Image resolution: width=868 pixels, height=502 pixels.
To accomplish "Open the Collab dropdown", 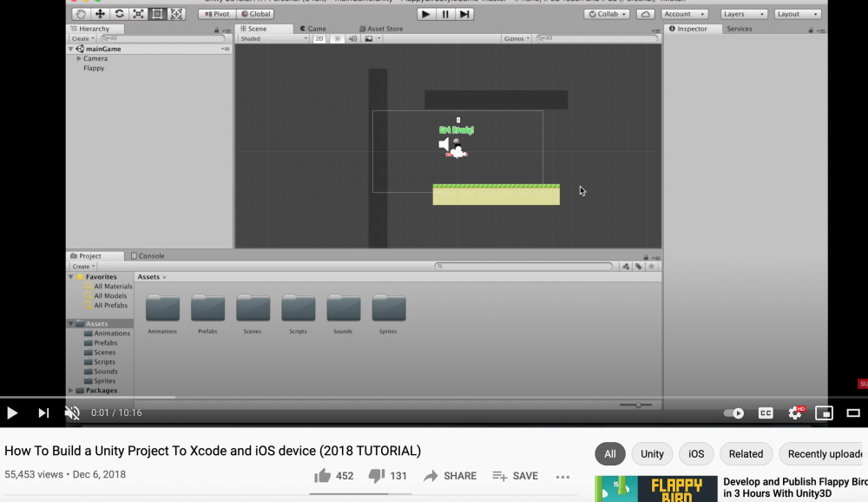I will pyautogui.click(x=607, y=14).
